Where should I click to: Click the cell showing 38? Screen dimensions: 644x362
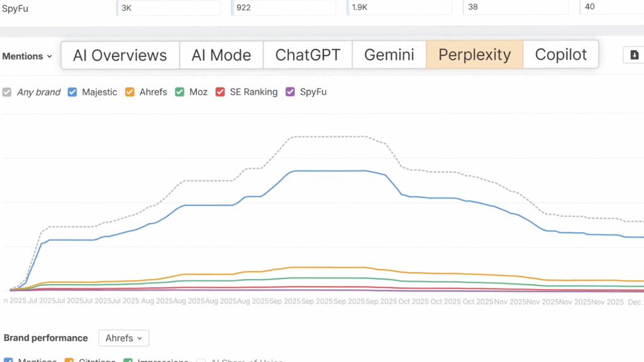(515, 8)
